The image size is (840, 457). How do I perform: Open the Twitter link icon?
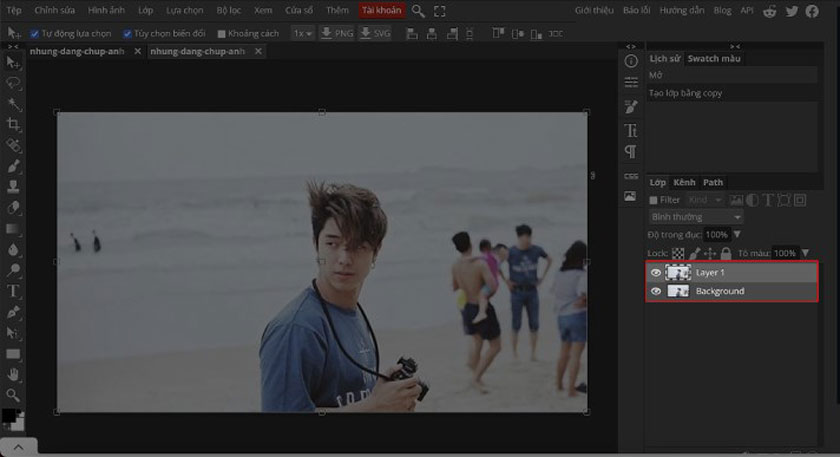792,11
